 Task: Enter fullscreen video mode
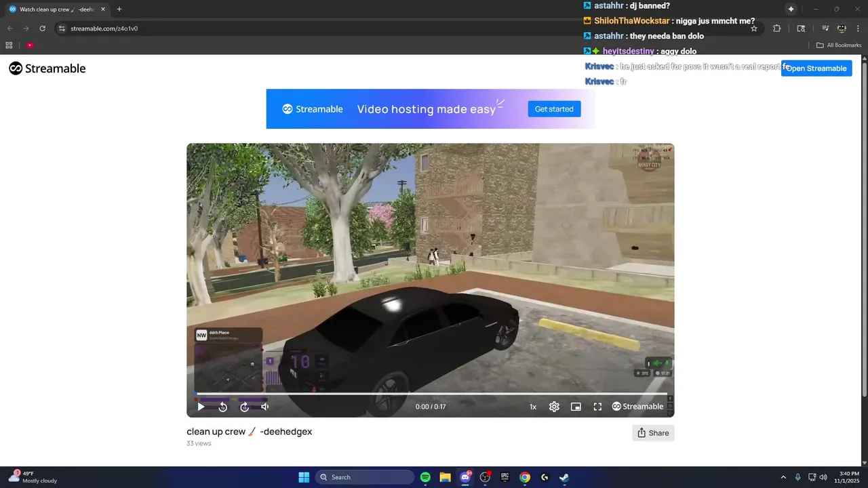pos(597,407)
